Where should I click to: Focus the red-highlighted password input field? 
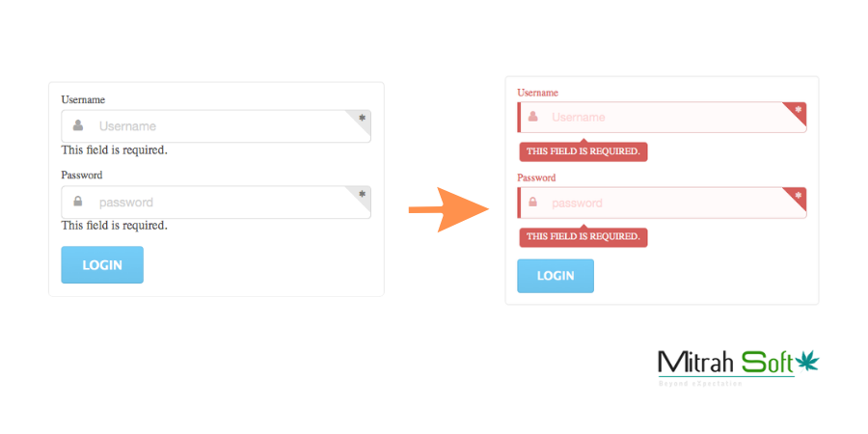pos(662,203)
